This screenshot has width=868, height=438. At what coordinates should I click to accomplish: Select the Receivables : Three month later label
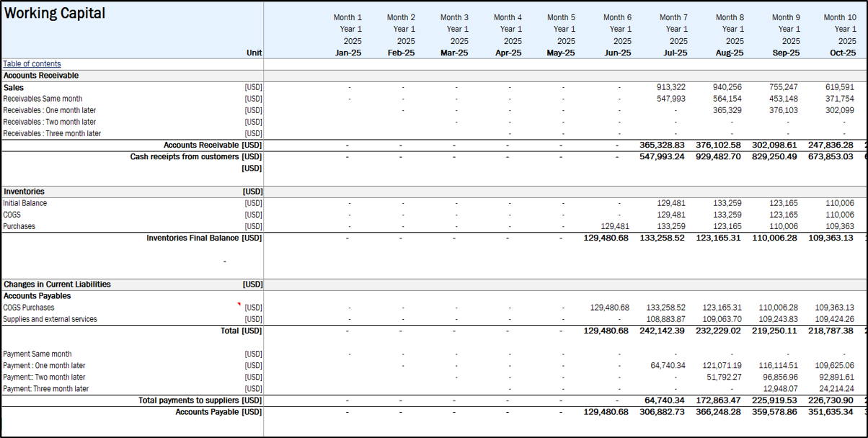pyautogui.click(x=52, y=133)
